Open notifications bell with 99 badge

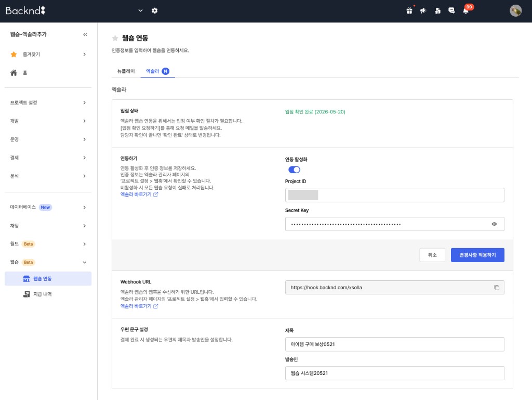point(466,10)
